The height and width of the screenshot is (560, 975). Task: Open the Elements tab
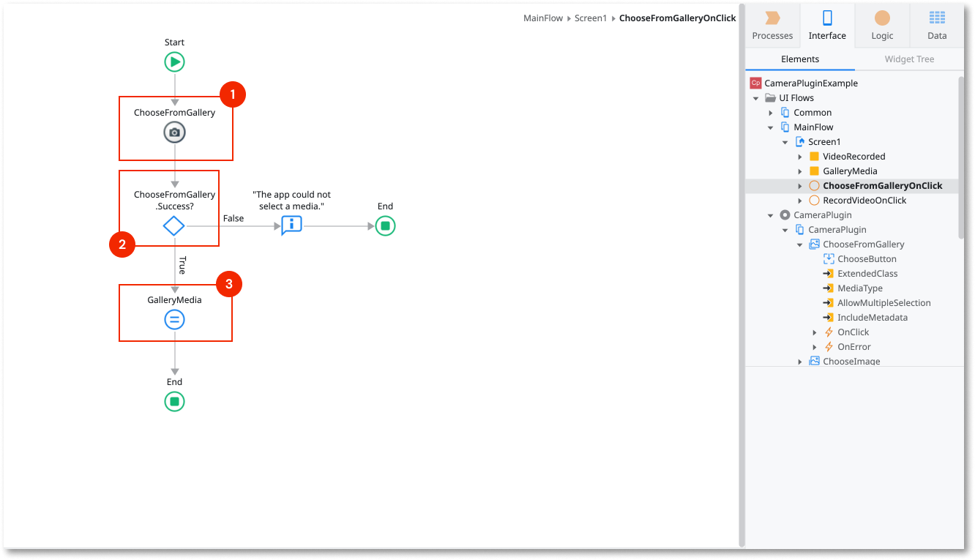coord(800,59)
